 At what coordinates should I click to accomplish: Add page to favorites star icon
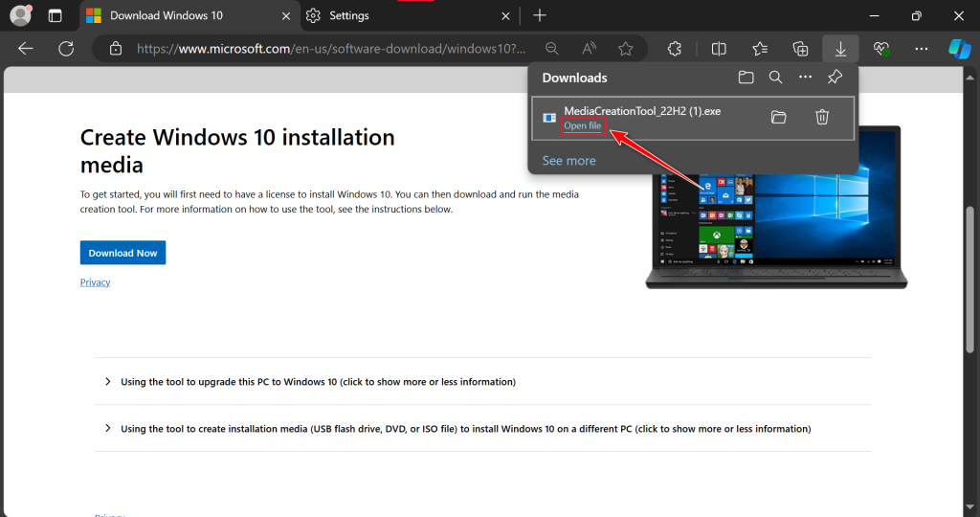[625, 49]
